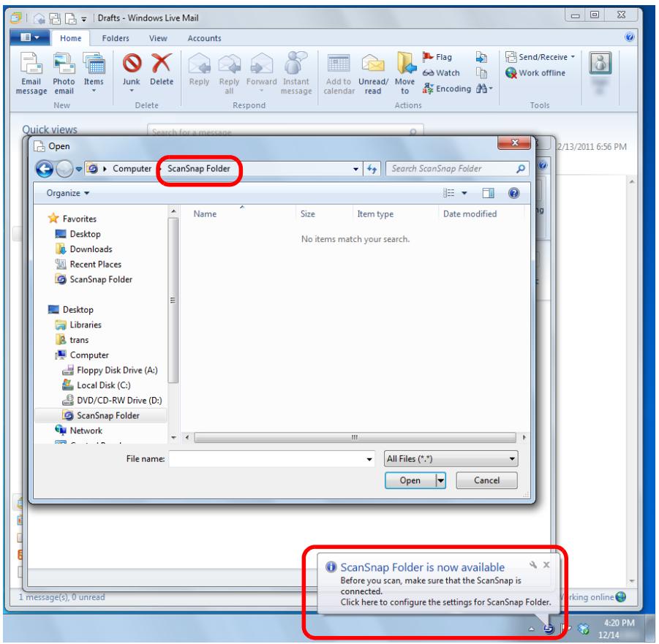Viewport: 659px width, 644px height.
Task: Open the Items dropdown in New group
Action: tap(94, 74)
